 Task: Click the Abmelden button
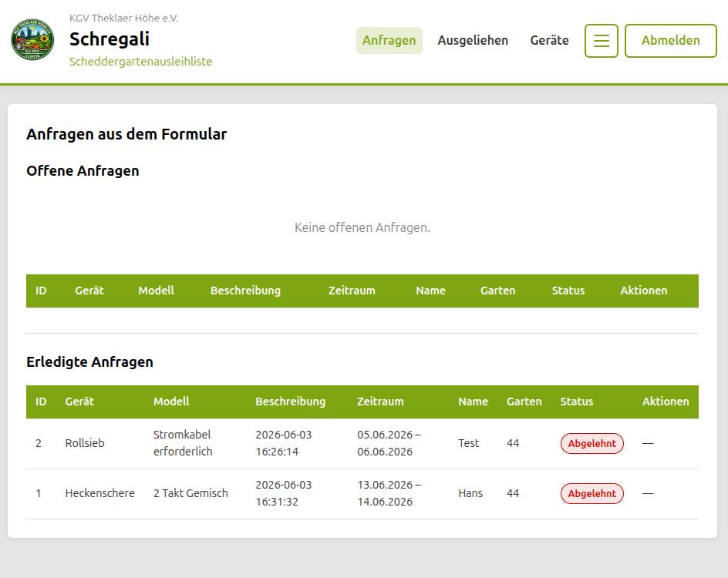[x=670, y=41]
